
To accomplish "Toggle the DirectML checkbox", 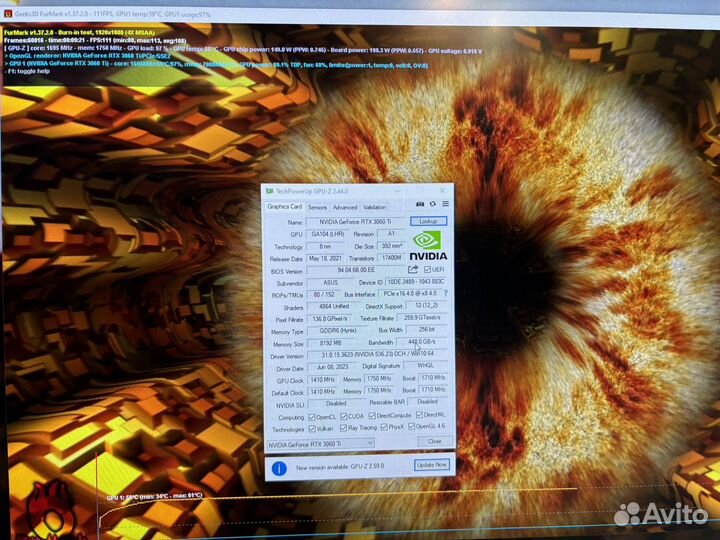I will pyautogui.click(x=419, y=414).
